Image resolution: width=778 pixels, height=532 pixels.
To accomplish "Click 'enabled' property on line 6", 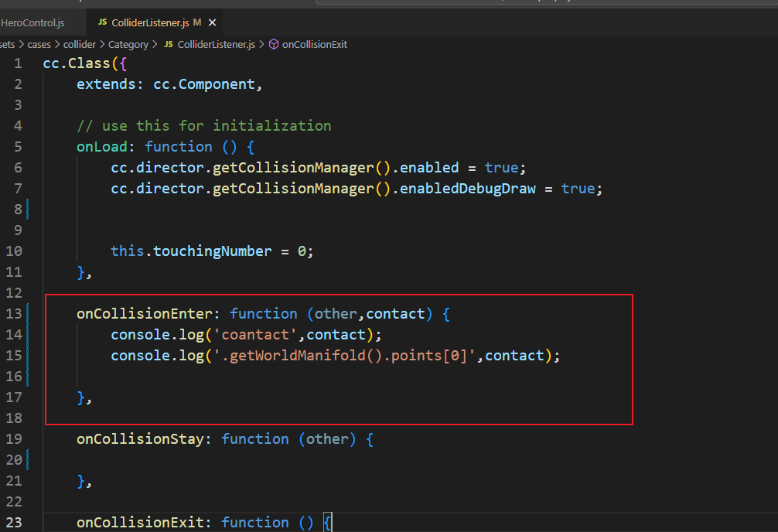I will [429, 168].
